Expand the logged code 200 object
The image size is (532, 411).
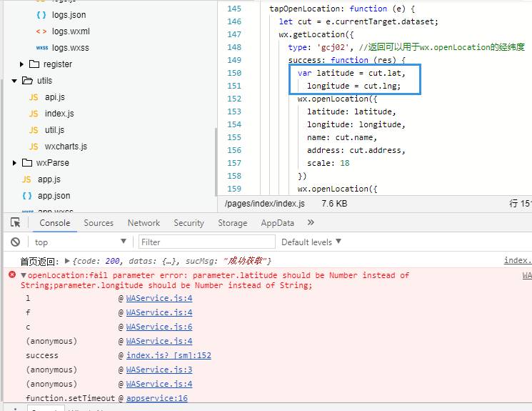tap(67, 261)
